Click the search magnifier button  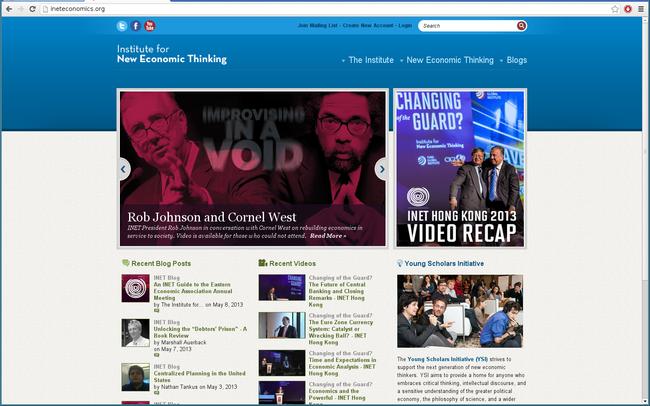point(521,26)
